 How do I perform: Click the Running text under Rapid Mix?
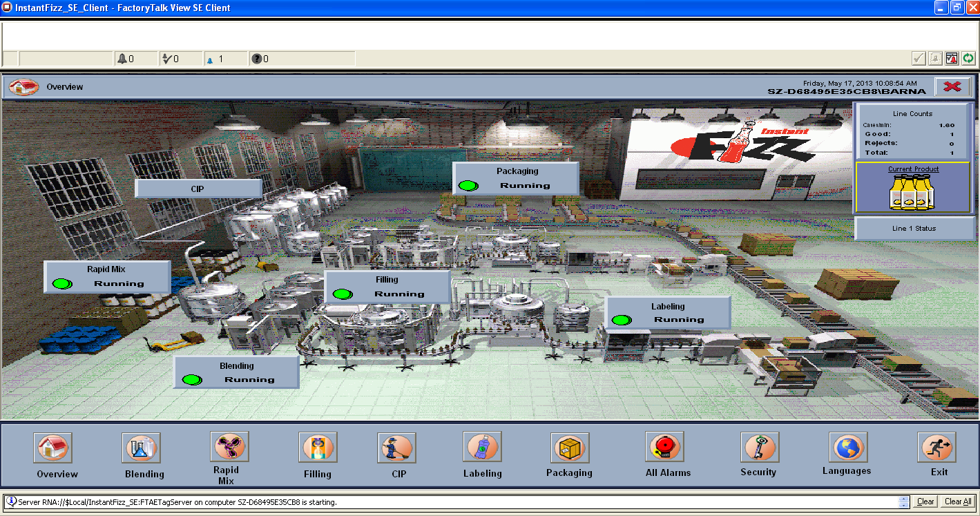[x=119, y=283]
